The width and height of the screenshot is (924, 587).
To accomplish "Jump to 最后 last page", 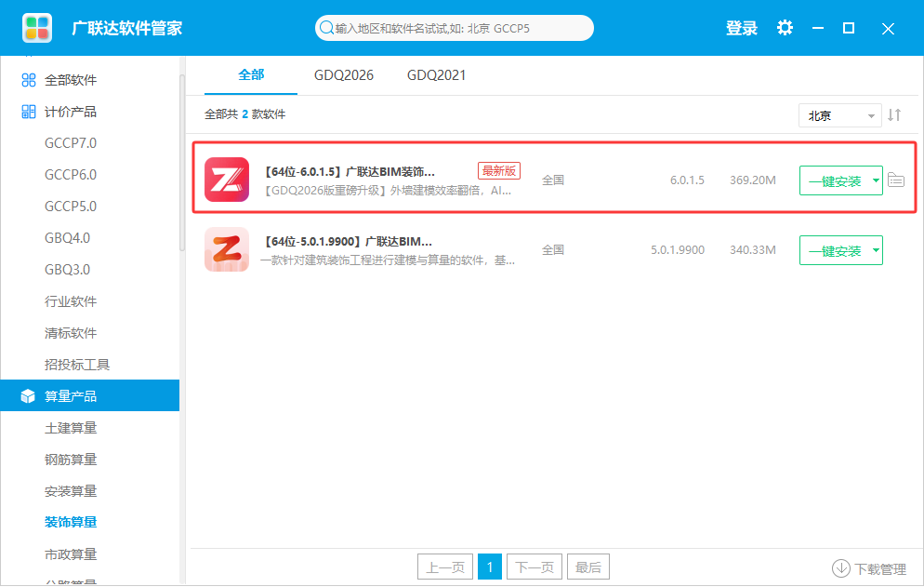I will (x=588, y=567).
